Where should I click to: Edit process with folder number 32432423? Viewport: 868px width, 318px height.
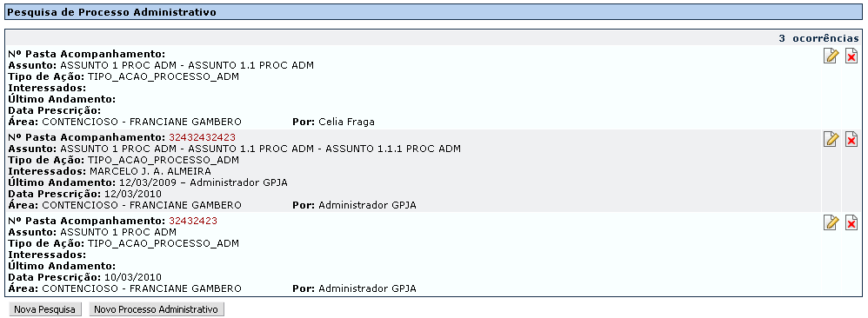pos(831,222)
